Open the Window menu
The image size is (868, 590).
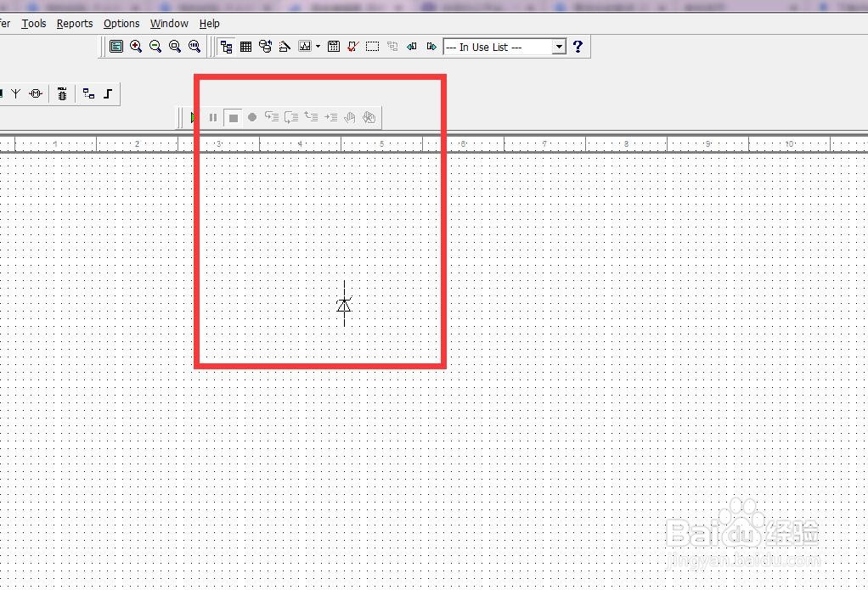[169, 24]
